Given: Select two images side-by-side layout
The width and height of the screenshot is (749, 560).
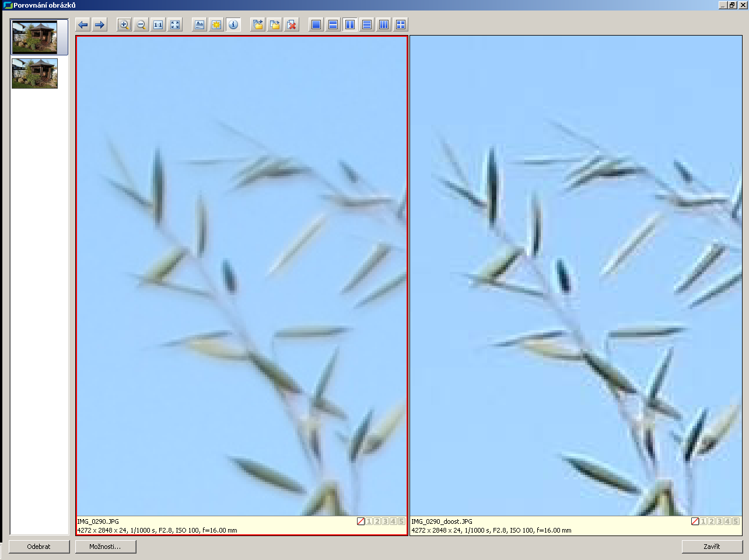Looking at the screenshot, I should tap(350, 24).
